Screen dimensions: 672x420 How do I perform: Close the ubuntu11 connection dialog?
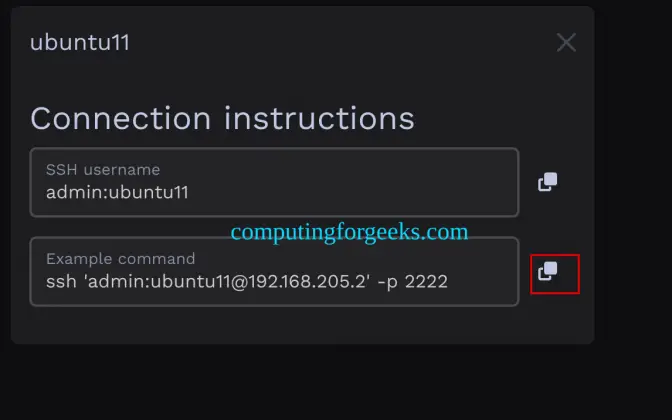(566, 42)
